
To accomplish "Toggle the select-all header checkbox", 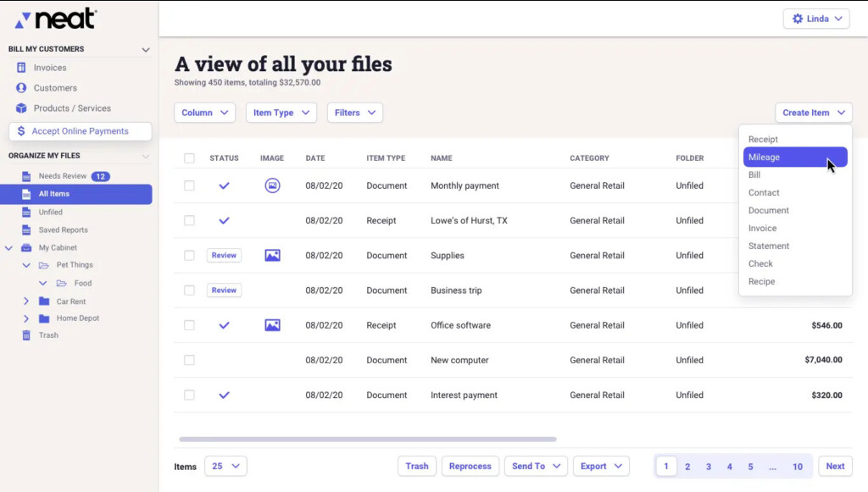I will [189, 158].
